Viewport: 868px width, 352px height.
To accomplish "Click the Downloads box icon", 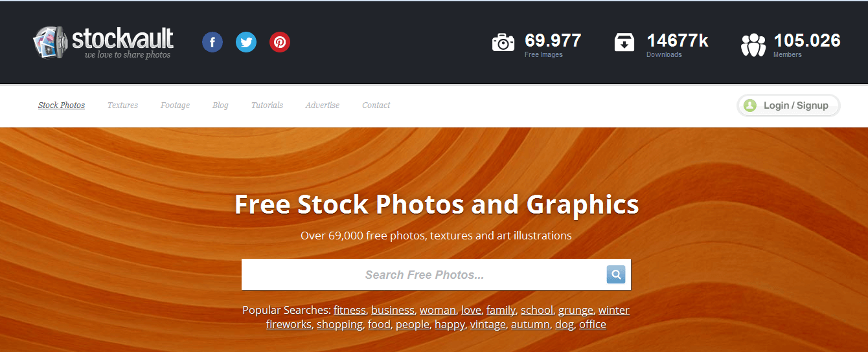I will point(624,43).
